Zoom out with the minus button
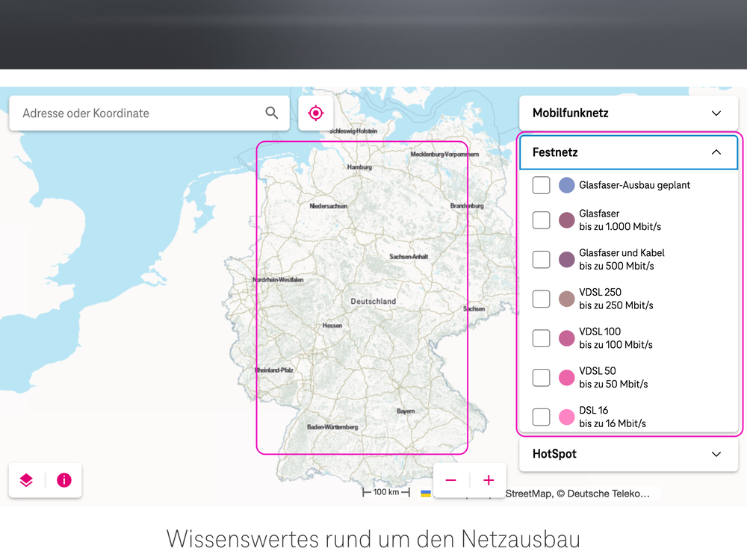Screen dimensions: 747x560 coord(450,480)
